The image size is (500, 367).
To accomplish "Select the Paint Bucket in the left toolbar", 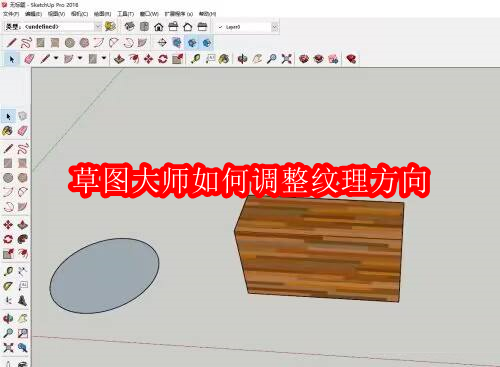I will click(x=8, y=130).
